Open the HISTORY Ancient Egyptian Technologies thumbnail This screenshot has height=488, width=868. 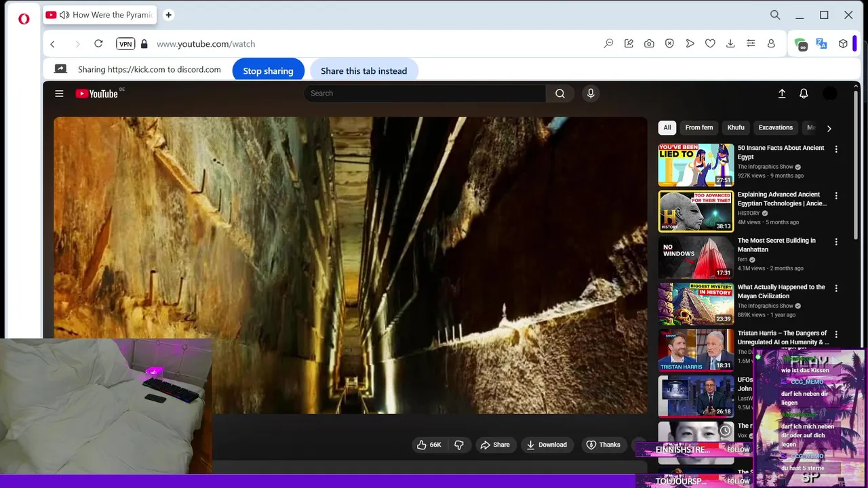[x=696, y=211]
